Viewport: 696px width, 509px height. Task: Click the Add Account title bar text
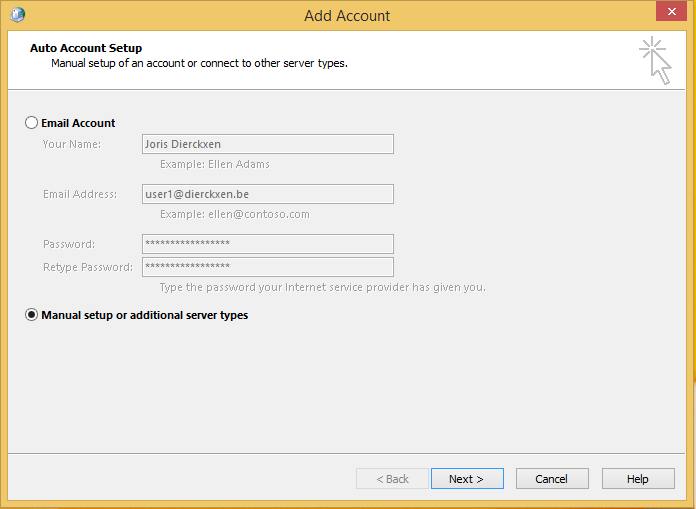(347, 15)
